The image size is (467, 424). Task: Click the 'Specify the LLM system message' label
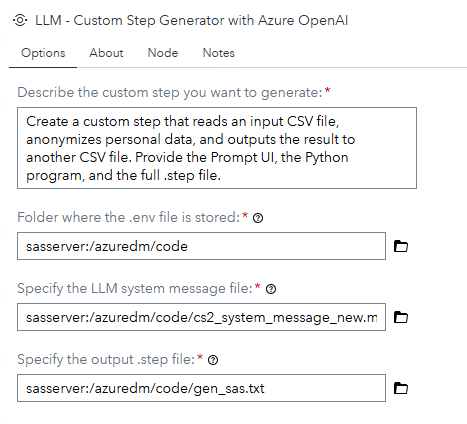coord(135,288)
